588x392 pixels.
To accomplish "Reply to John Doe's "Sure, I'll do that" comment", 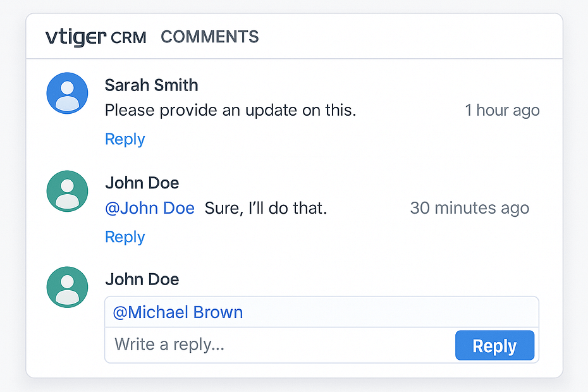I will [x=125, y=237].
